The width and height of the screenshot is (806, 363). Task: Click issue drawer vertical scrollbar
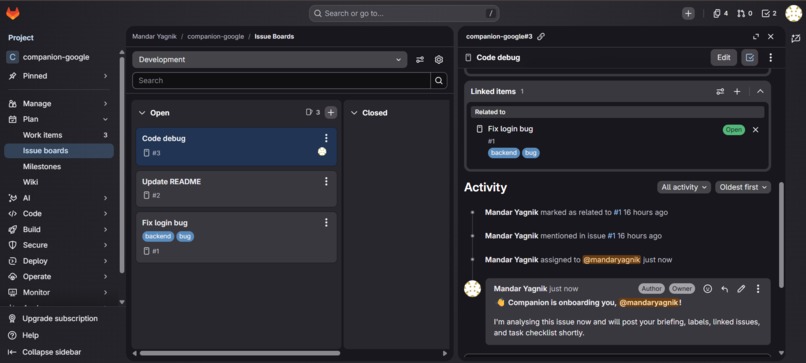781,234
